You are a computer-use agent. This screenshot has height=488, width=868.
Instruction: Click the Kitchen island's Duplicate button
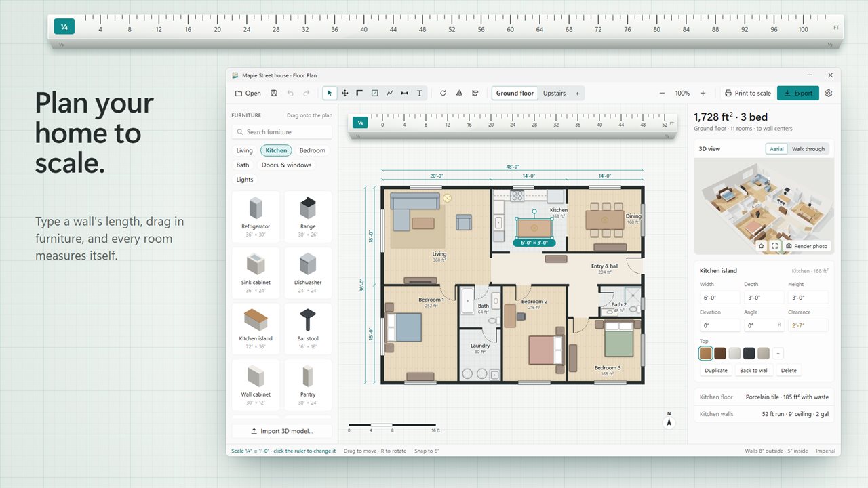716,371
